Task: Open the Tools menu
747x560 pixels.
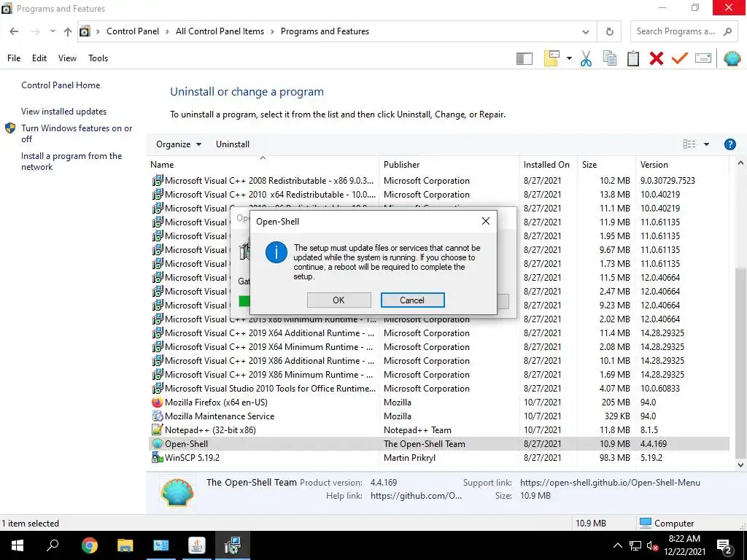Action: pyautogui.click(x=98, y=58)
